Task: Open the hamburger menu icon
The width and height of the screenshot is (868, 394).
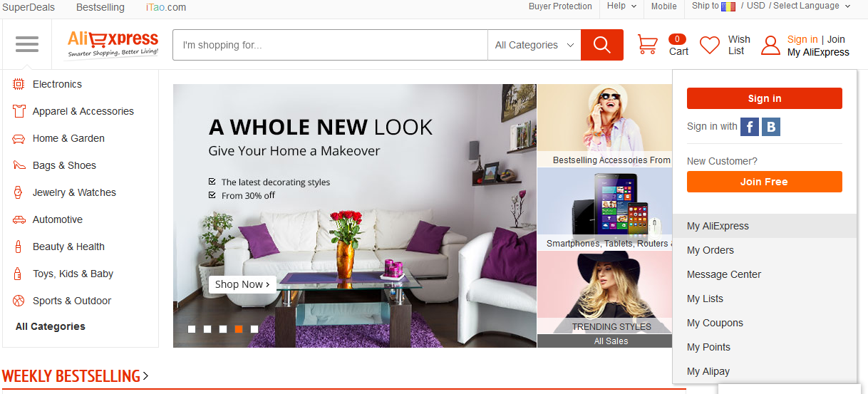Action: [27, 44]
